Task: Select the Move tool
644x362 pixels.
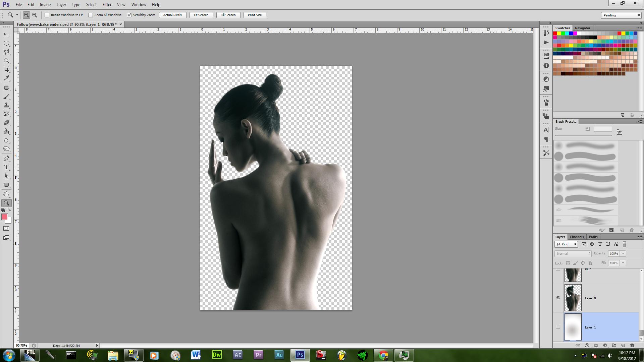Action: tap(6, 35)
